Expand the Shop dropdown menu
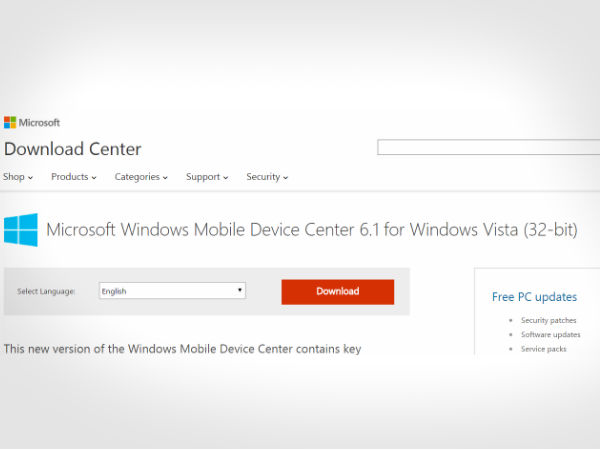 click(18, 177)
